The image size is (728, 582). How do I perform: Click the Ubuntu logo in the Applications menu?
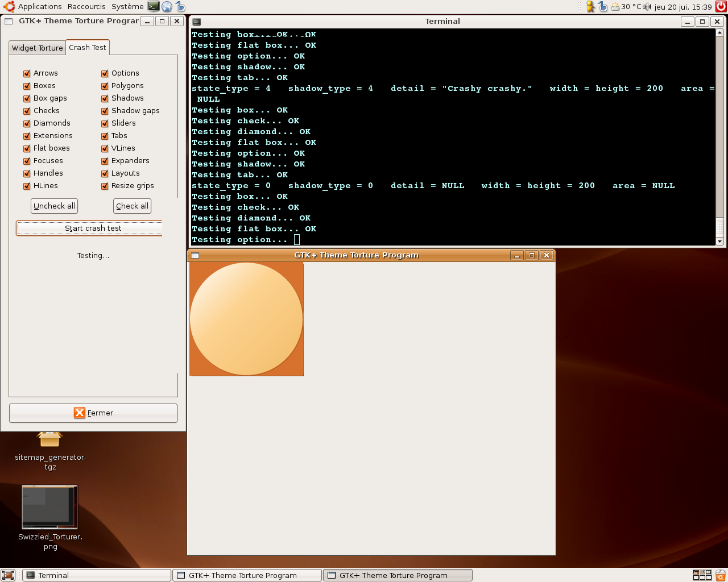coord(9,6)
